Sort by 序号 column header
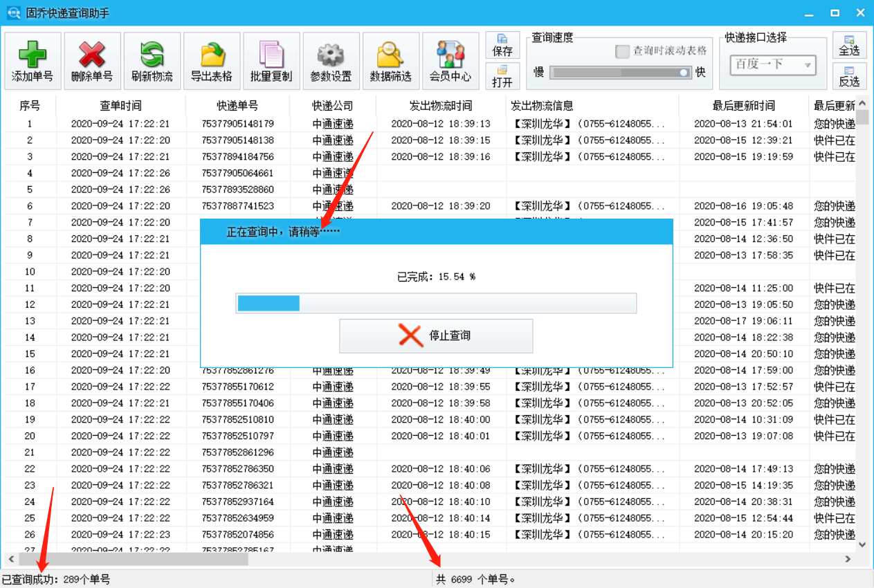Viewport: 874px width, 588px height. tap(29, 106)
